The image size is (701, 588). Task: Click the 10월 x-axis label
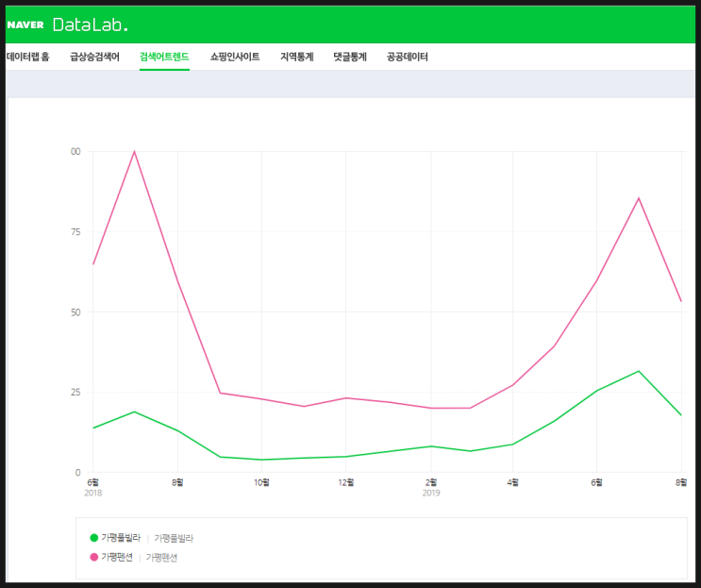coord(261,482)
